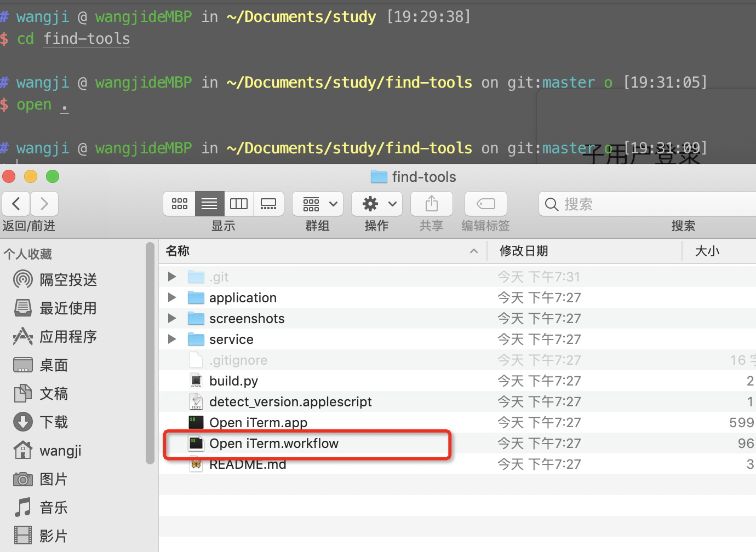Click the service folder name
756x552 pixels.
coord(231,340)
